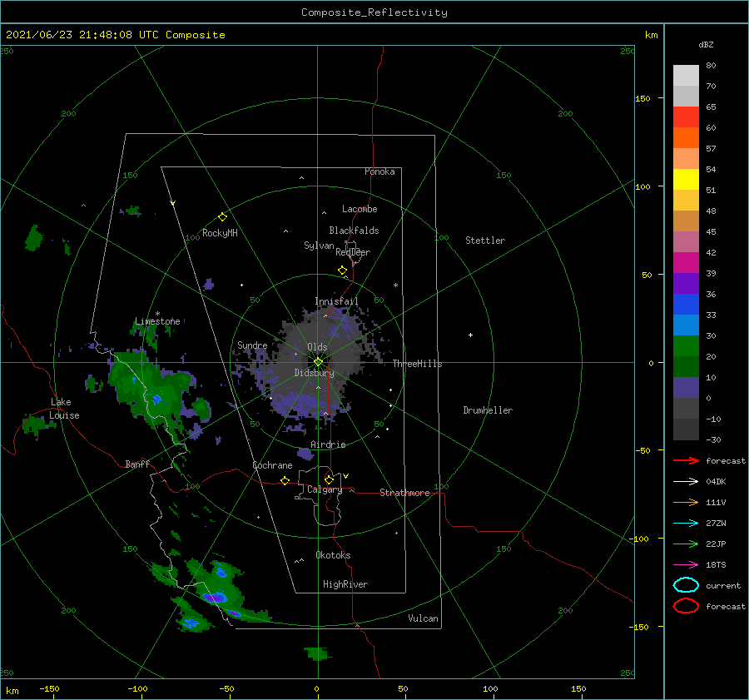Image resolution: width=749 pixels, height=700 pixels.
Task: Click the white plus marker west of Drumheller
Action: point(470,335)
